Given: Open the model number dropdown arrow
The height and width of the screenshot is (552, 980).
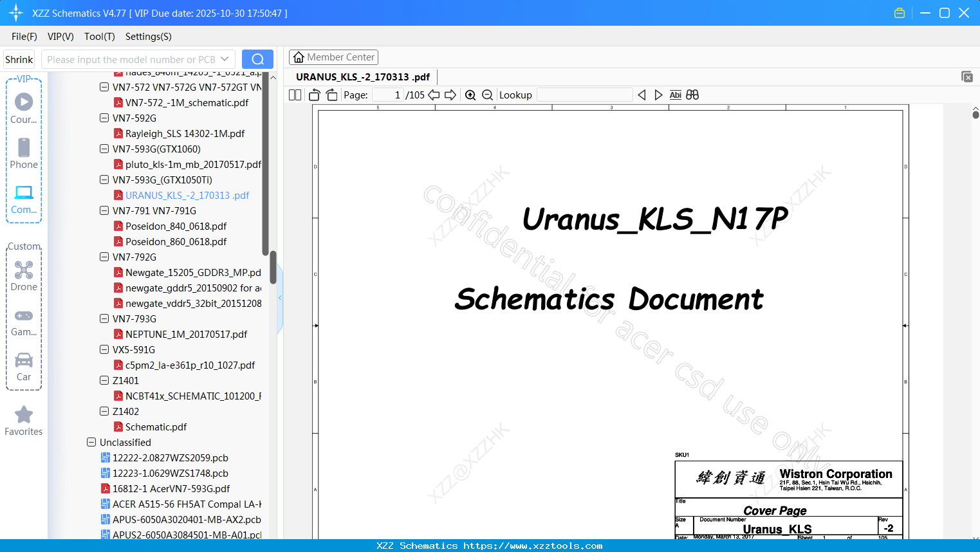Looking at the screenshot, I should (225, 59).
